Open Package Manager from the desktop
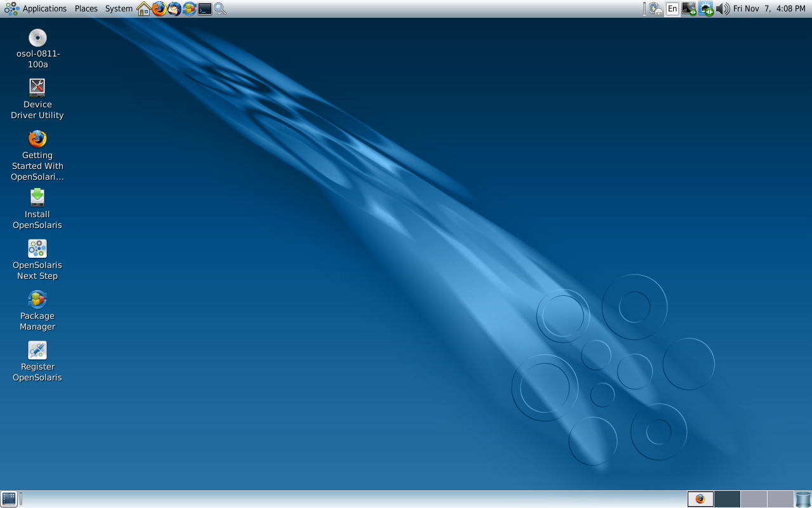Viewport: 812px width, 508px height. click(37, 300)
